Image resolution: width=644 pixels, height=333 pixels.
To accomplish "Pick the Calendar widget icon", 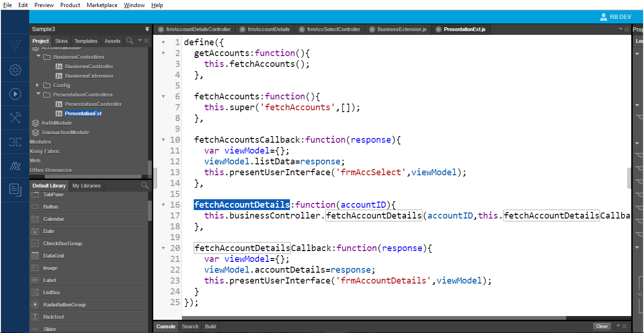I will (35, 219).
